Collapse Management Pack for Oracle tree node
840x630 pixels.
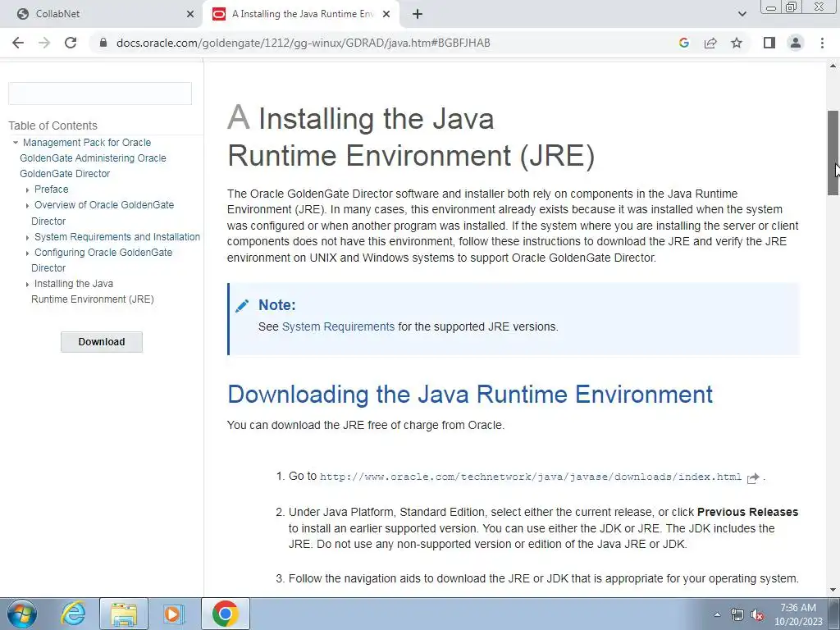[16, 143]
